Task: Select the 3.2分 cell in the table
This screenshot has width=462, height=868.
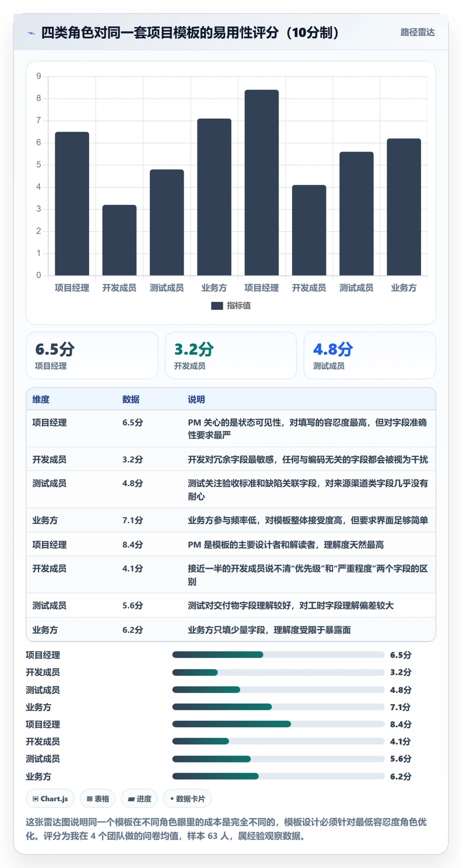Action: click(133, 459)
